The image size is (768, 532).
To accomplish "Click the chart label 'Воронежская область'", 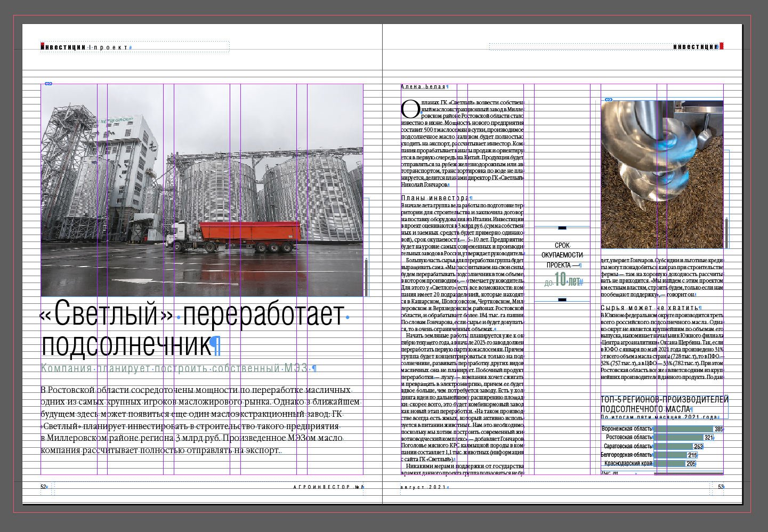I will [626, 429].
